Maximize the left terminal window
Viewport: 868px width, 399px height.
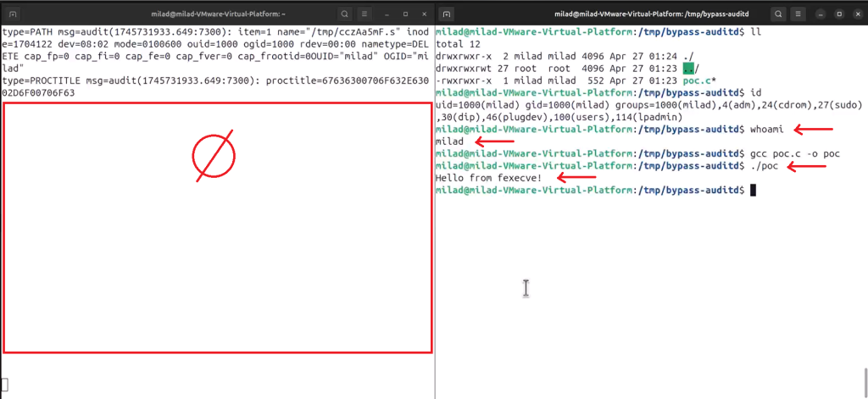(x=405, y=14)
